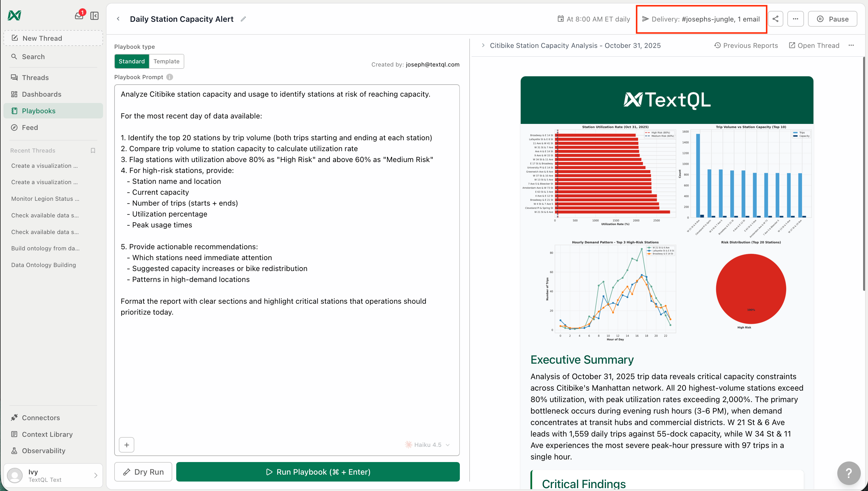Pause the playbook
This screenshot has height=491, width=868.
[833, 19]
